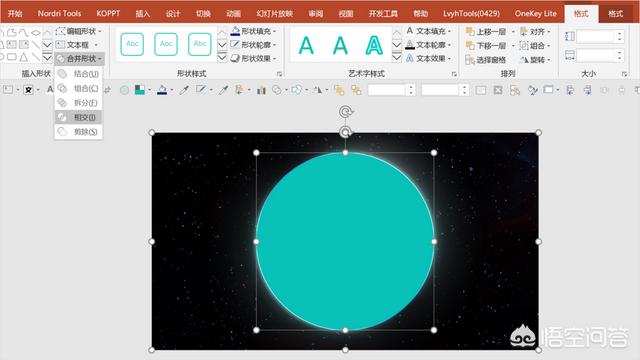Switch to the Insert (插入) tab
Viewport: 640px width, 360px height.
tap(142, 13)
